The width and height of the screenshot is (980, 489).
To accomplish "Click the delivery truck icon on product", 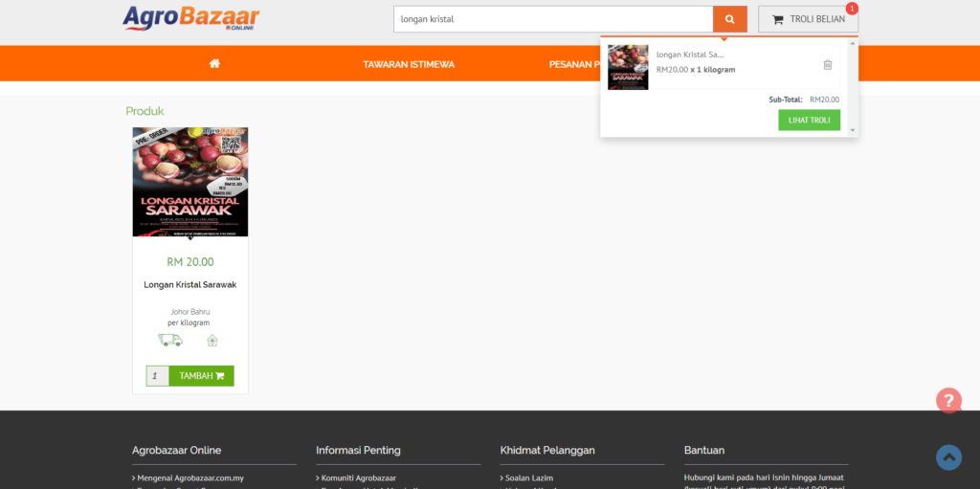I will [x=169, y=340].
